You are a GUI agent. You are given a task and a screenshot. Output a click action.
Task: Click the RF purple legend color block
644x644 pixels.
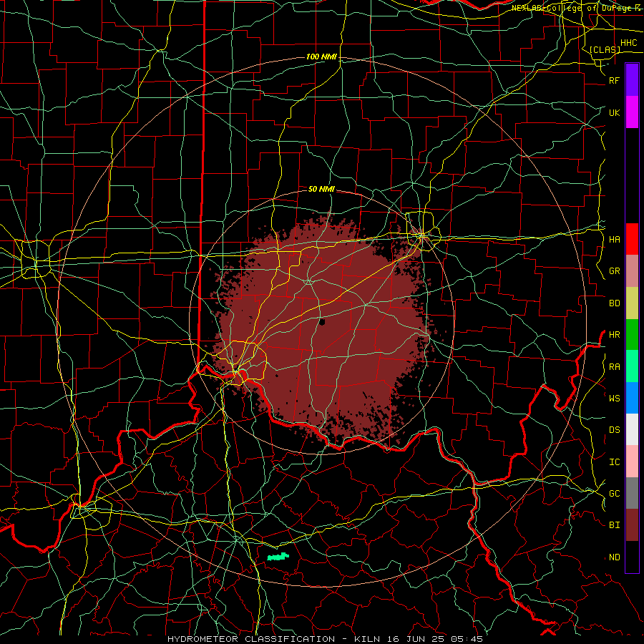click(x=632, y=79)
